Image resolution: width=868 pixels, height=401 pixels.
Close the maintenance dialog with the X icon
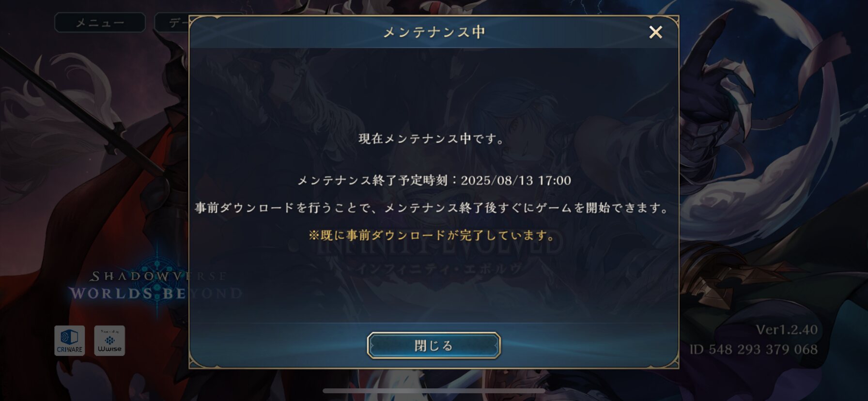coord(655,32)
